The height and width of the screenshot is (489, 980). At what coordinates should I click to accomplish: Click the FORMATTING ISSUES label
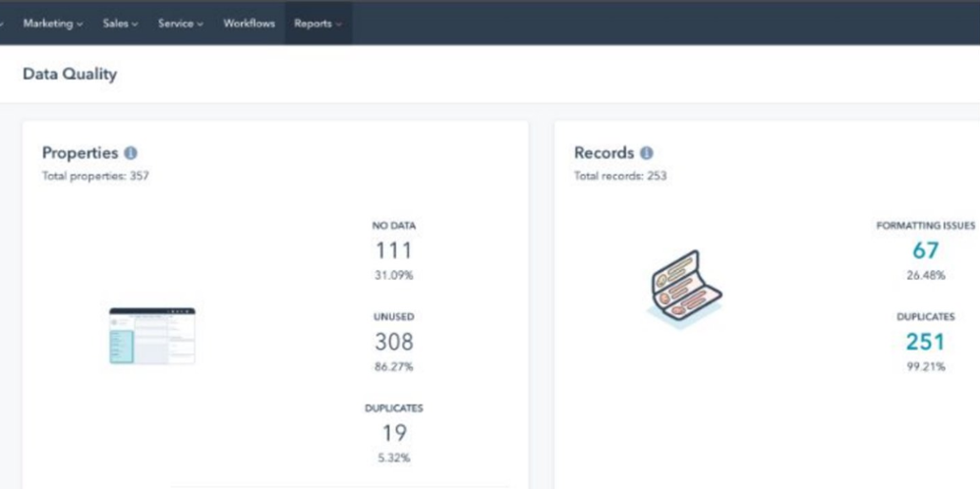tap(926, 225)
